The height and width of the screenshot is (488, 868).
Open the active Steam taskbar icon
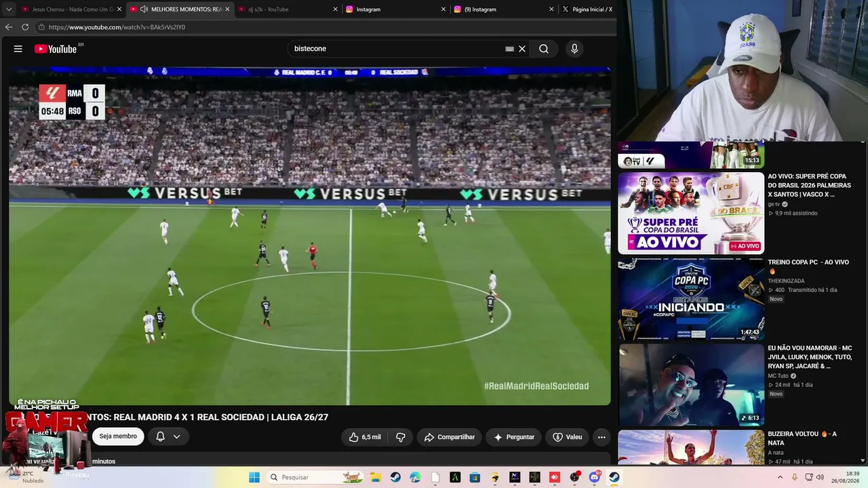(x=614, y=477)
